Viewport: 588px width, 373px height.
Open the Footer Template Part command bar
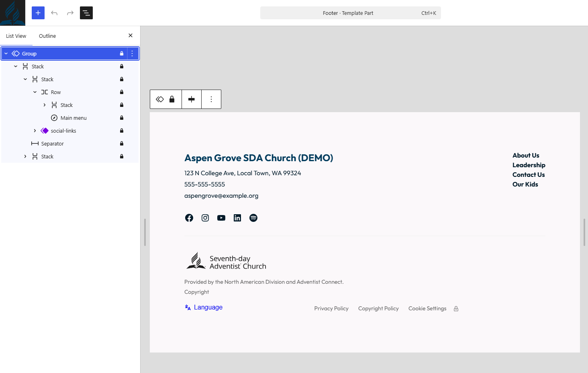point(351,13)
